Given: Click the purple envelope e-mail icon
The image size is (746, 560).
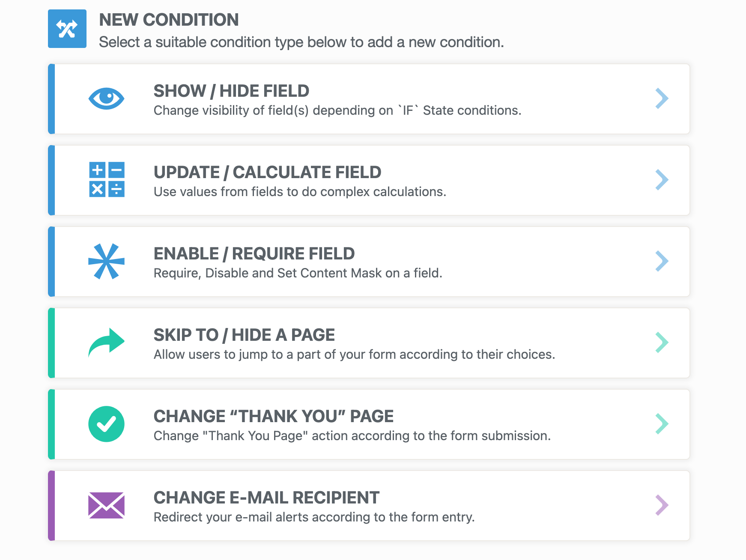Looking at the screenshot, I should pyautogui.click(x=106, y=505).
